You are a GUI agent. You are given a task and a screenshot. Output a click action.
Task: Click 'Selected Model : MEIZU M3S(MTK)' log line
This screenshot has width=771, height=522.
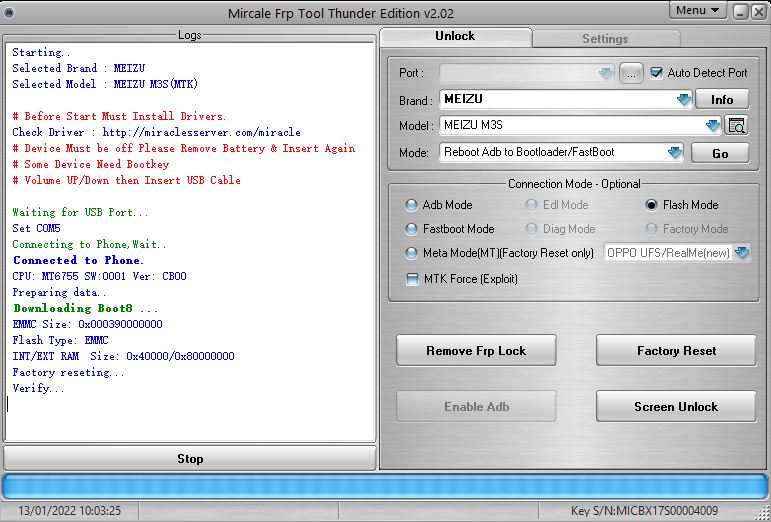[105, 85]
